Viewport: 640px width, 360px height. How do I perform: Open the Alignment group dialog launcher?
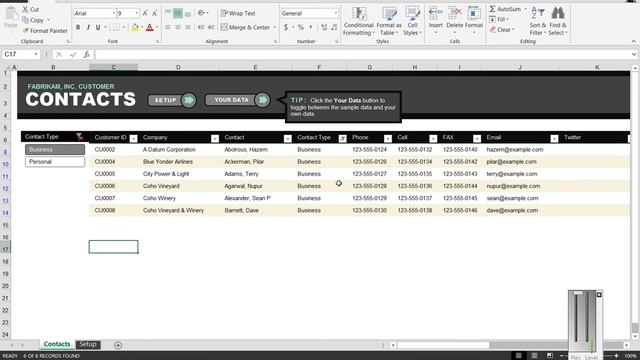[x=276, y=42]
